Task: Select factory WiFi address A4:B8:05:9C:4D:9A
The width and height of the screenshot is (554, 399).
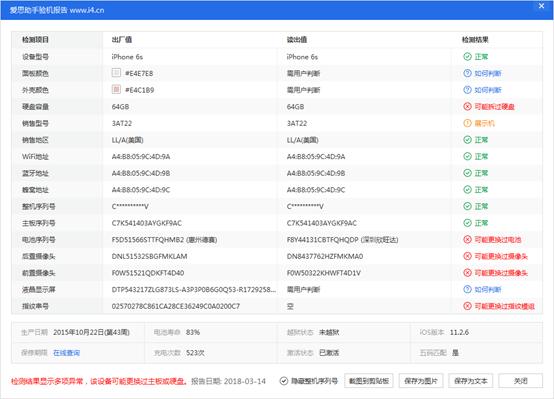Action: click(141, 157)
